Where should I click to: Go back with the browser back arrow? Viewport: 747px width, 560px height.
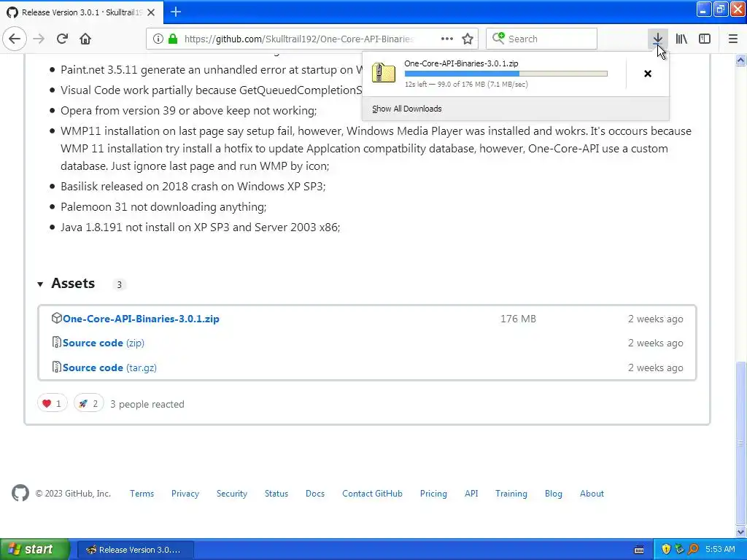coord(15,39)
